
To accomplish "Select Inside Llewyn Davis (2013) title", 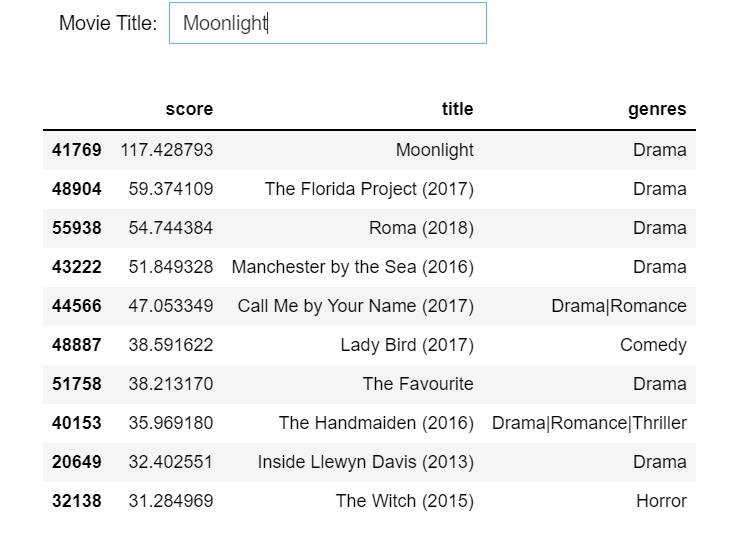I will click(x=365, y=462).
